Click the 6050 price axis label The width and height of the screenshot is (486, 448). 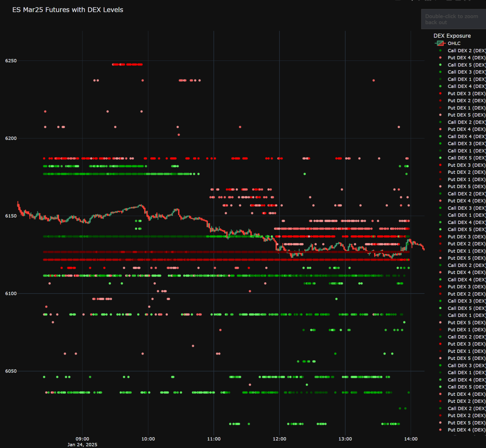point(11,371)
